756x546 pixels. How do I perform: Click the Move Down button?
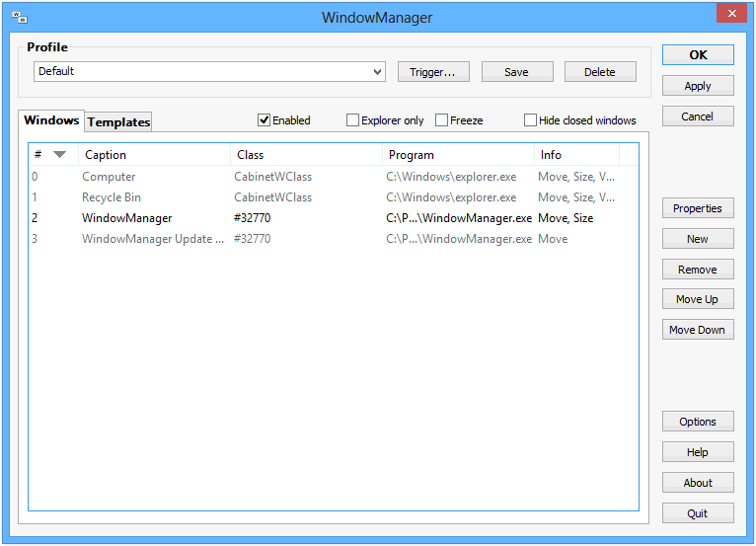coord(698,330)
